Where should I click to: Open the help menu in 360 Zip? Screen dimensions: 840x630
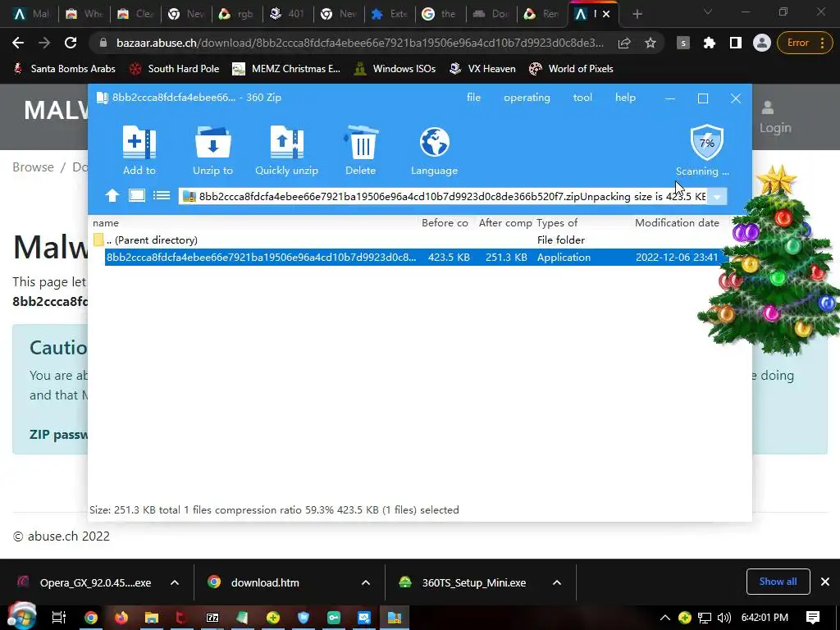tap(625, 98)
